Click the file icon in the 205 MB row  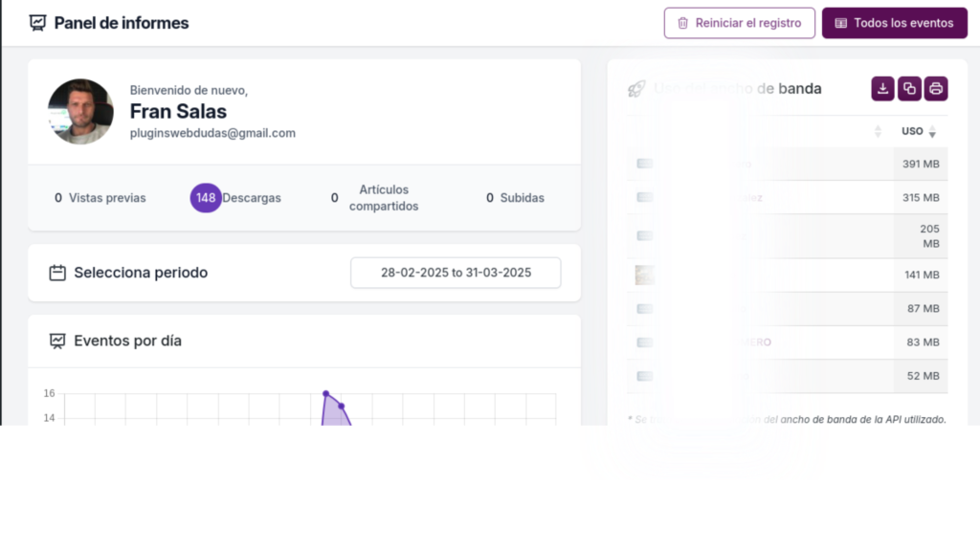(x=644, y=236)
